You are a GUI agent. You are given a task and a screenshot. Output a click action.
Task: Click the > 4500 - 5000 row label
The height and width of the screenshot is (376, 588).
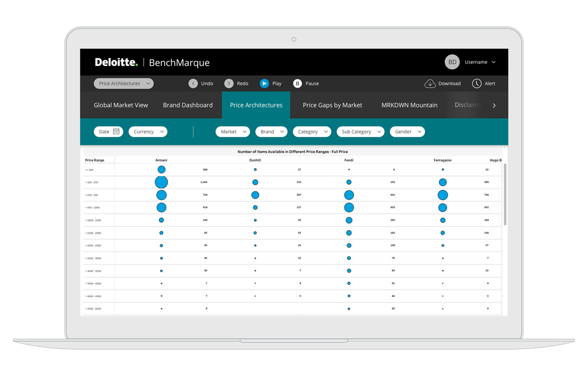[93, 309]
